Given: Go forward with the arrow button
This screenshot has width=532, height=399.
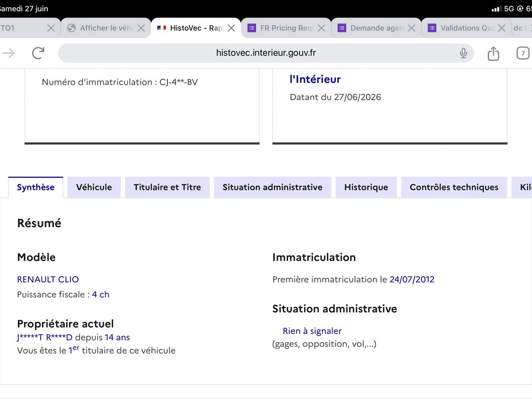Looking at the screenshot, I should (x=8, y=53).
